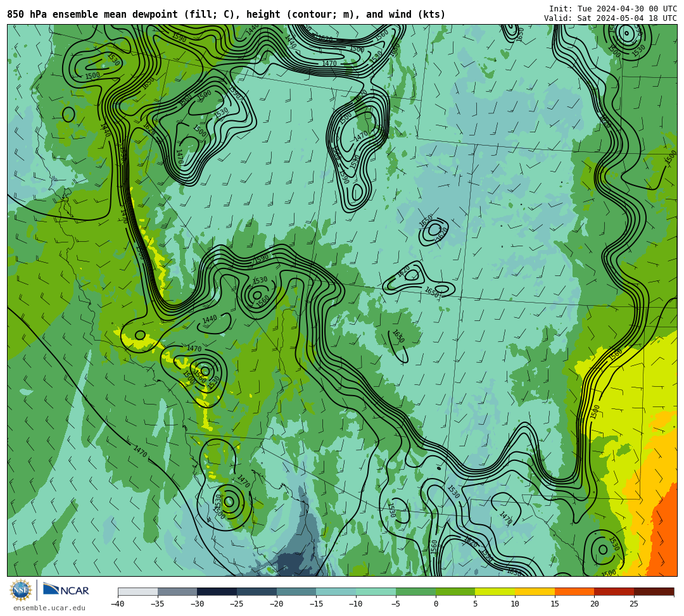This screenshot has width=684, height=616.
Task: Click the orange-red 15 to 20 legend swatch
Action: (x=574, y=591)
